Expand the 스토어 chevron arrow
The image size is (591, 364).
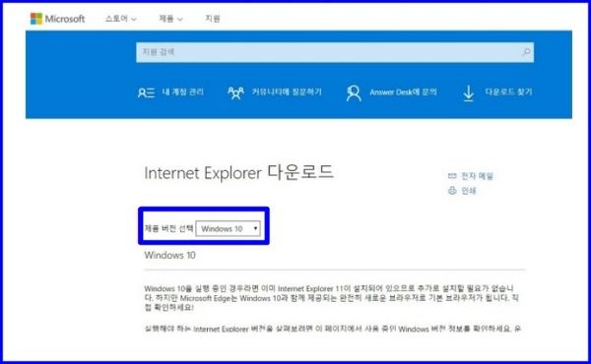pyautogui.click(x=133, y=20)
